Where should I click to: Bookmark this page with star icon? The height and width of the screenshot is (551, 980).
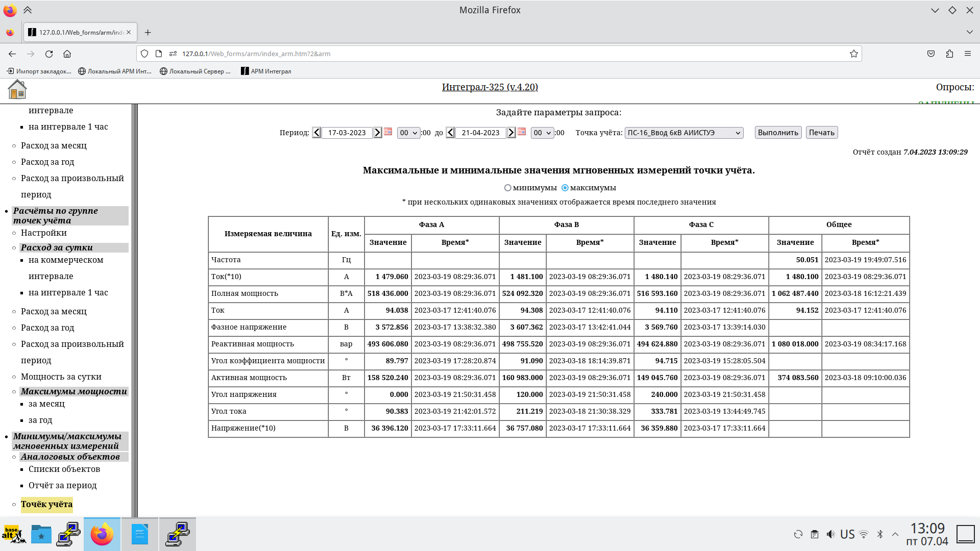[x=854, y=54]
